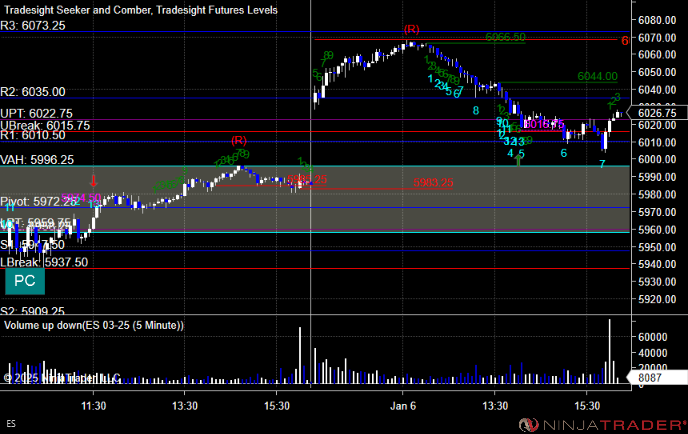Click the Jan 6 date axis label
This screenshot has height=434, width=688.
click(x=403, y=406)
